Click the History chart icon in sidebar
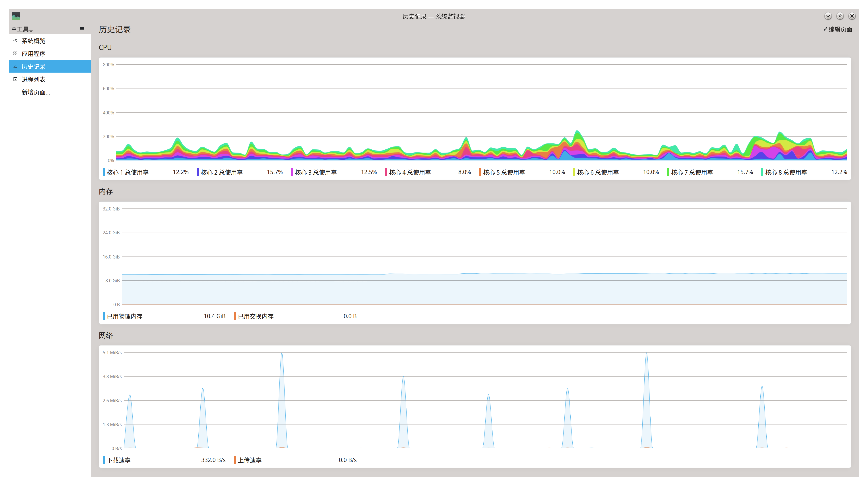 [x=15, y=66]
